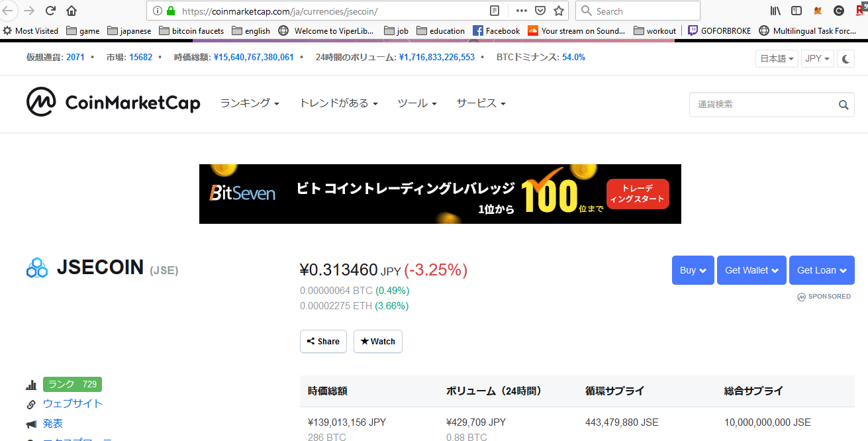Toggle reader view icon in address bar

pos(495,11)
